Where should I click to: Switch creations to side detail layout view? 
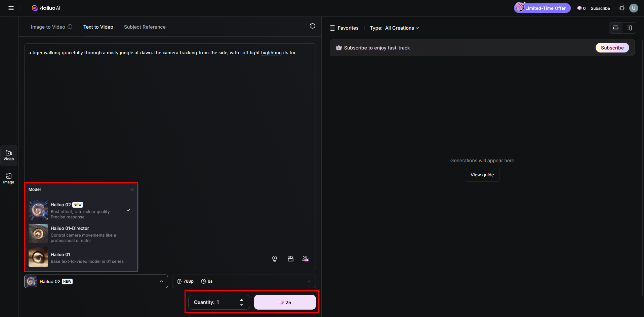pos(629,28)
